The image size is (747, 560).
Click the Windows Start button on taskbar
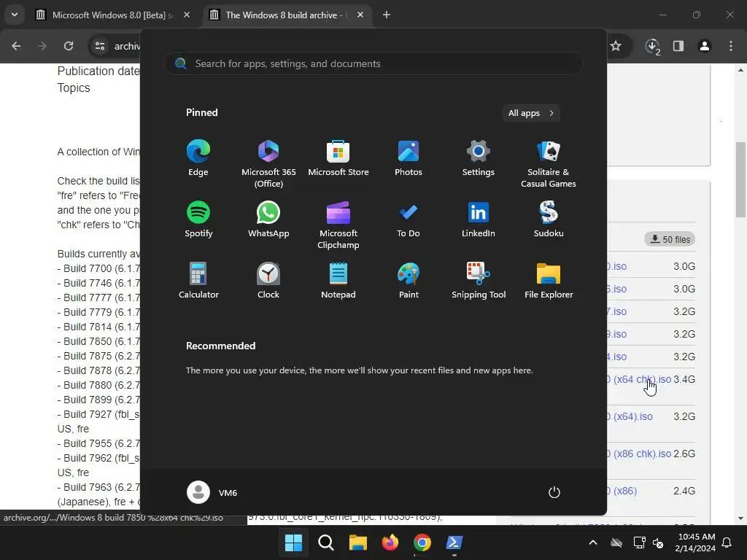click(x=293, y=542)
